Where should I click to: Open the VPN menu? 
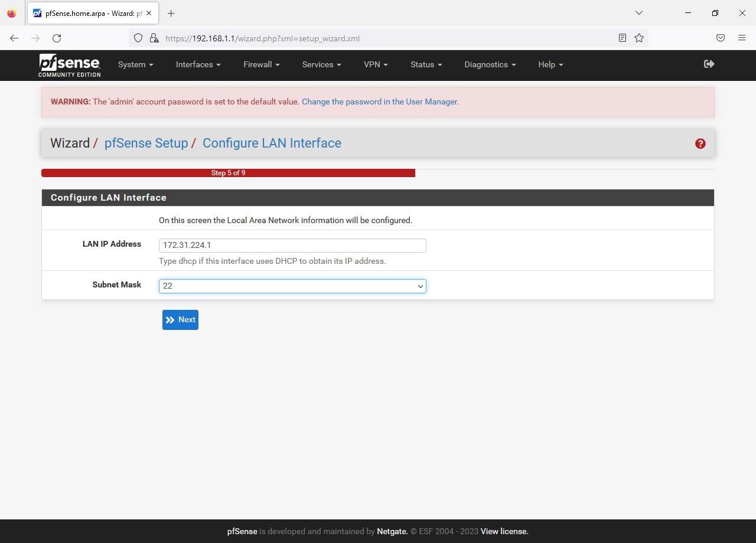click(x=376, y=64)
